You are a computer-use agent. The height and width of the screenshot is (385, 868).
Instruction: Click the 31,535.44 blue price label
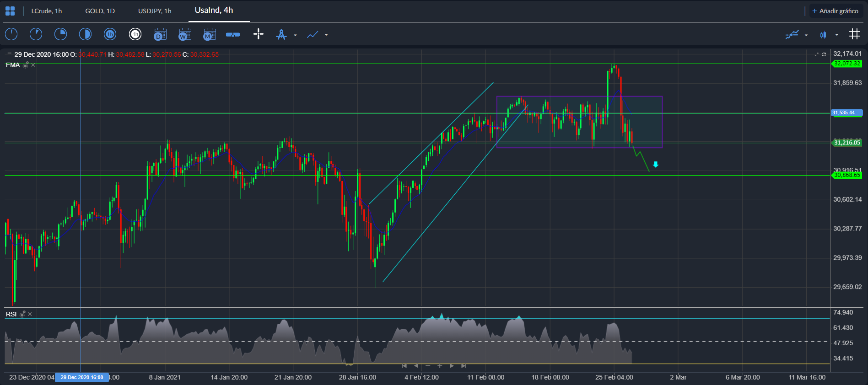[846, 112]
